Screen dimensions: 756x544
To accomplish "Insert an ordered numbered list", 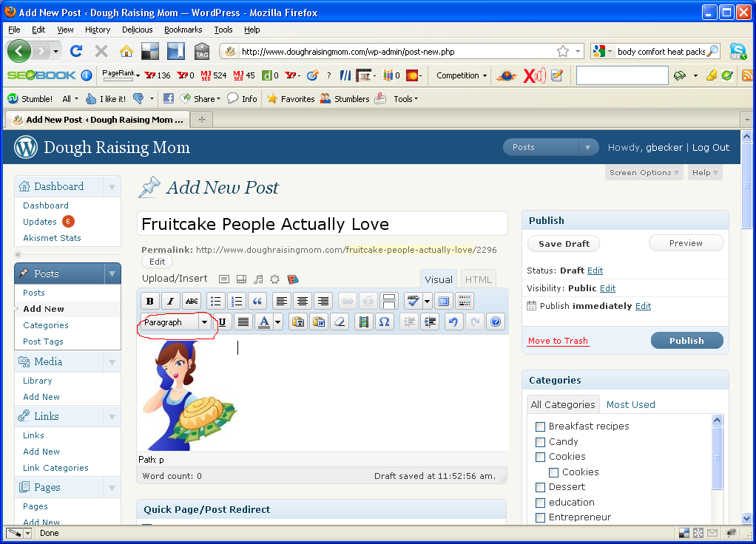I will [x=236, y=301].
